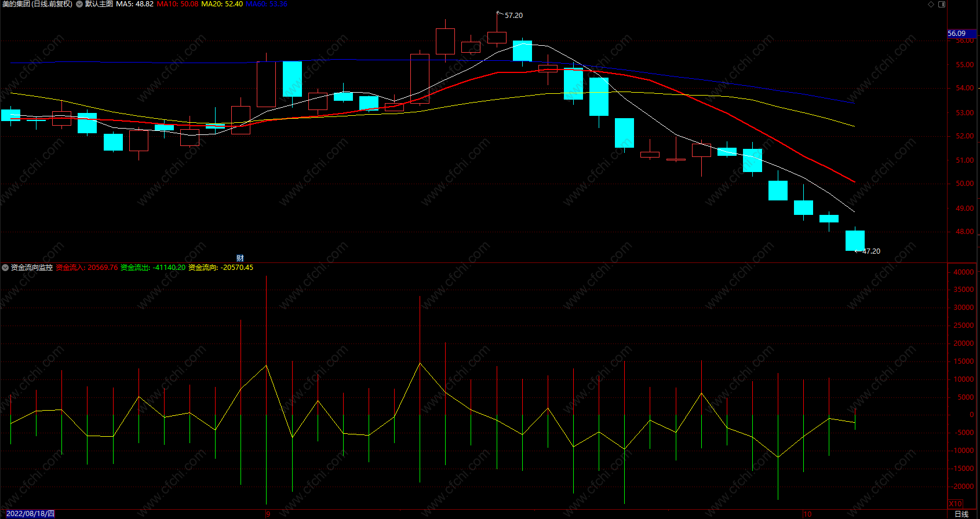Click the 48.00 price axis label
Image resolution: width=980 pixels, height=519 pixels.
[965, 232]
